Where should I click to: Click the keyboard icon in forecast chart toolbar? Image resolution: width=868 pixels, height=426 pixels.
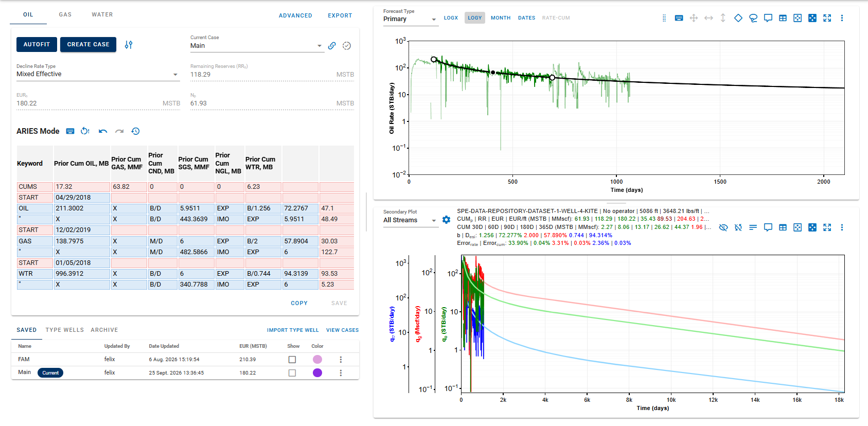(x=679, y=18)
